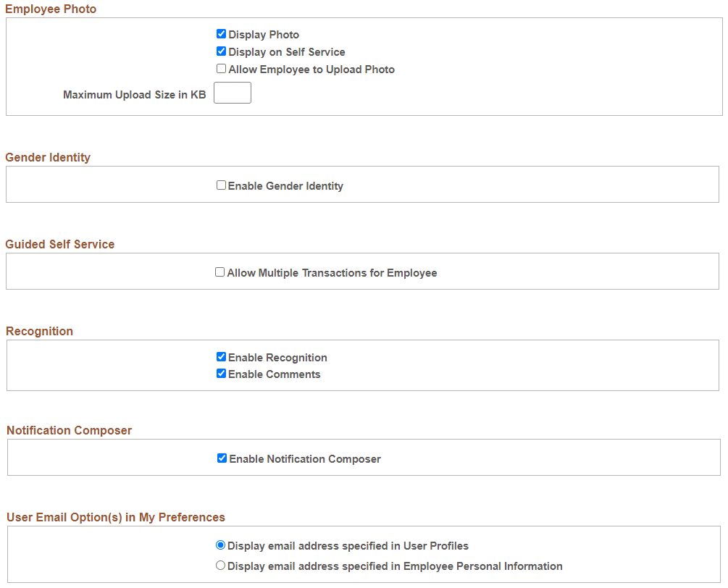Check the Enable Gender Identity box

tap(221, 185)
